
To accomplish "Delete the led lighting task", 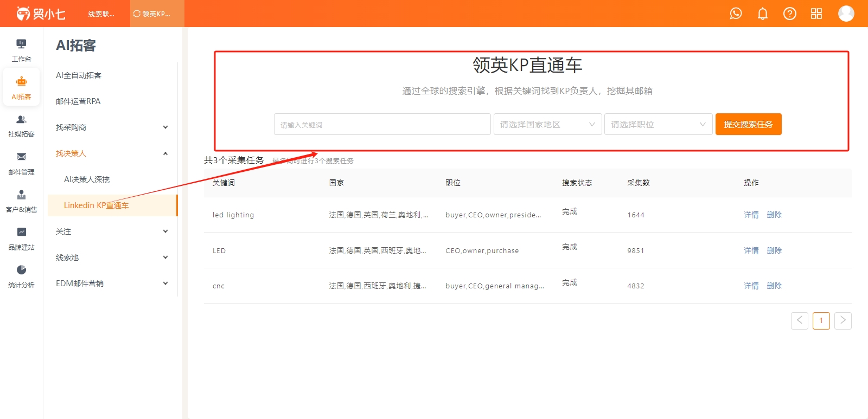I will point(774,215).
